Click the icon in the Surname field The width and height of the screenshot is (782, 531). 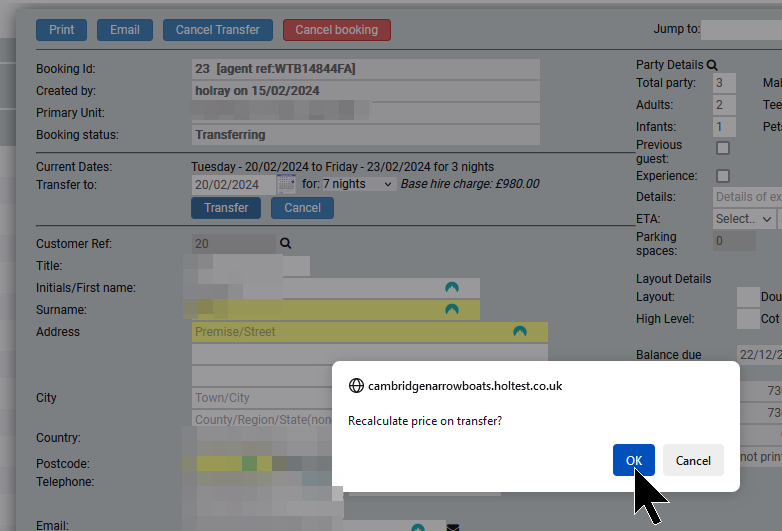point(452,310)
